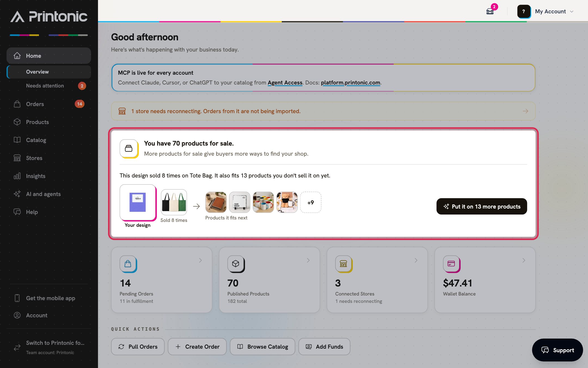Open platform.printonic.com docs link
This screenshot has height=368, width=588.
point(351,83)
